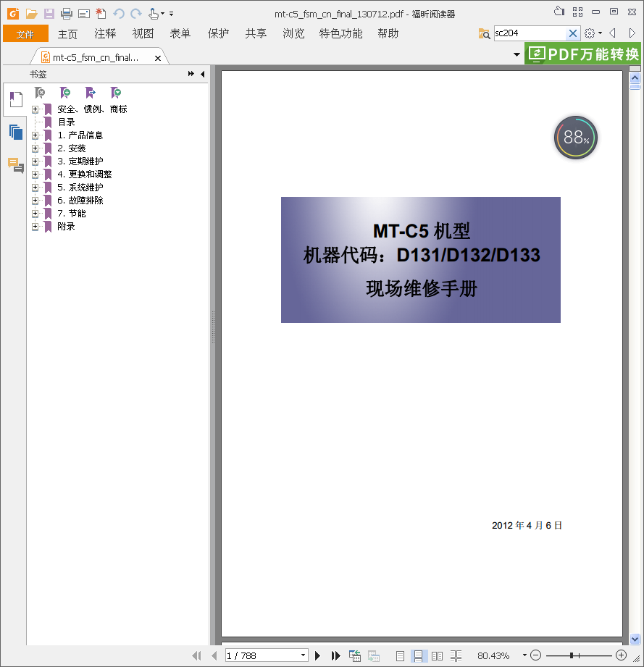Select the 目录 bookmark
This screenshot has width=644, height=667.
coord(67,122)
